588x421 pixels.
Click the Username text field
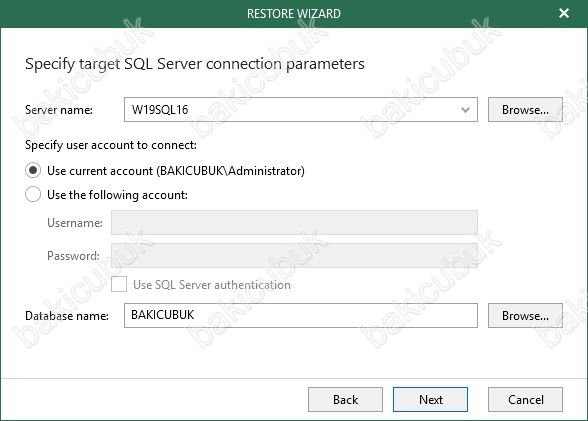294,223
